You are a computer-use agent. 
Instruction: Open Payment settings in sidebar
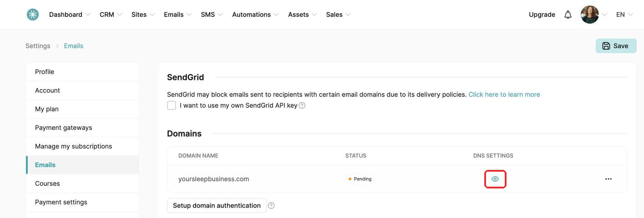click(x=82, y=202)
